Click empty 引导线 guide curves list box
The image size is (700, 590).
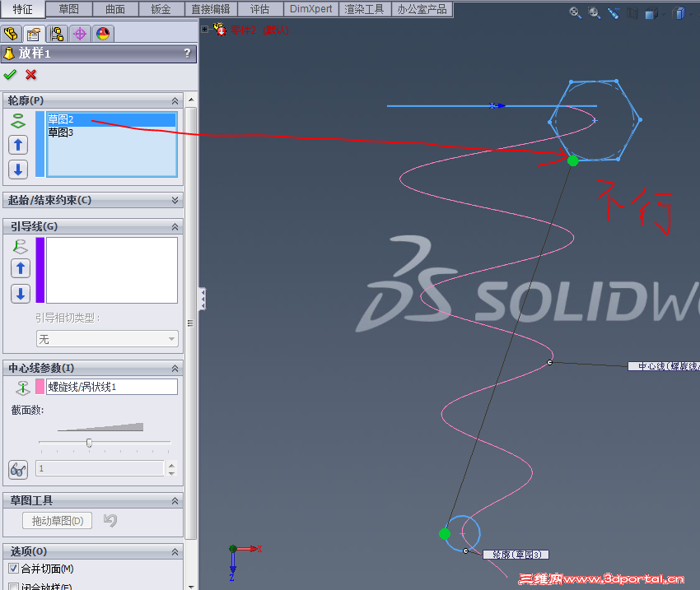coord(112,270)
